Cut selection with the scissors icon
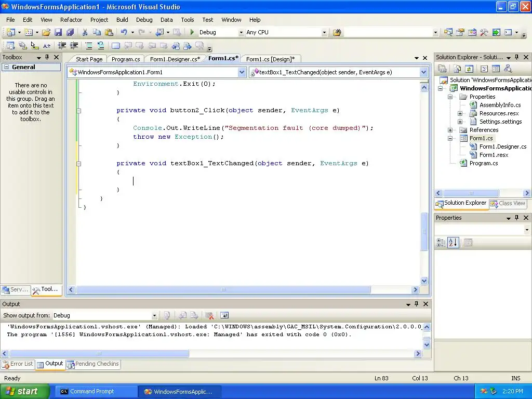 [85, 32]
